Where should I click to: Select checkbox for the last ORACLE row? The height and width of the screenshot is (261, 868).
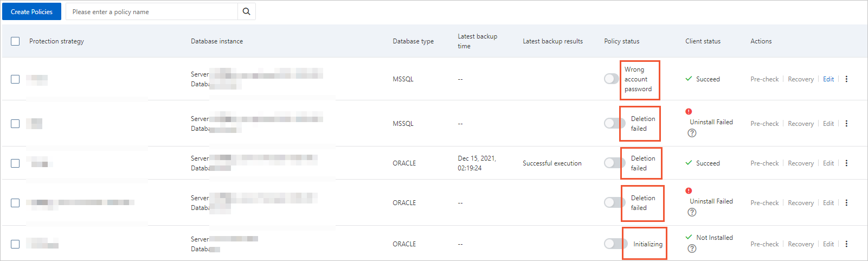coord(15,244)
